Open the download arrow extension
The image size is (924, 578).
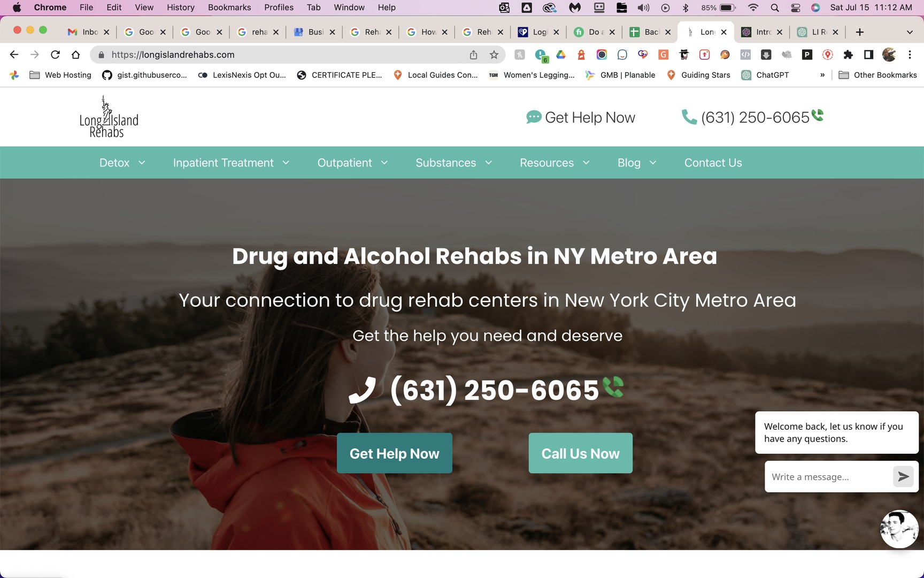point(766,55)
